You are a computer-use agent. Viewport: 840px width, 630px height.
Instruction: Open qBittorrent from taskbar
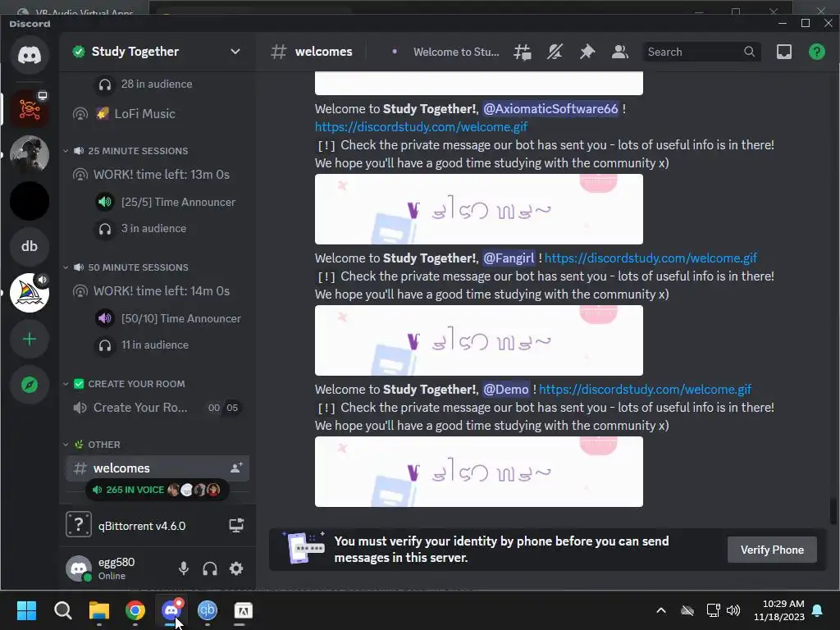click(208, 610)
